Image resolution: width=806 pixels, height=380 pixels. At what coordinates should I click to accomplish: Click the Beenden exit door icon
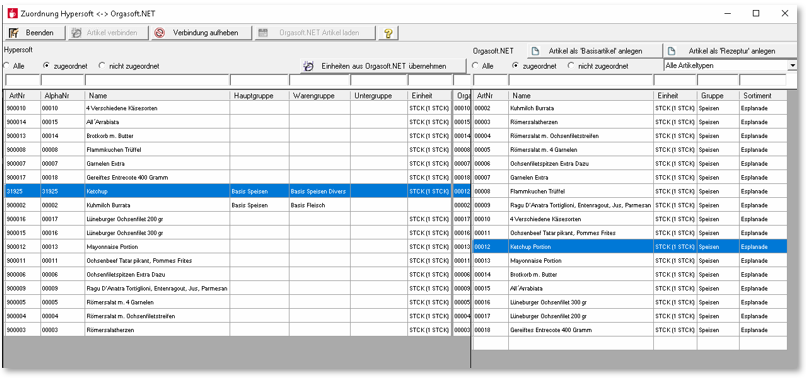click(x=14, y=33)
